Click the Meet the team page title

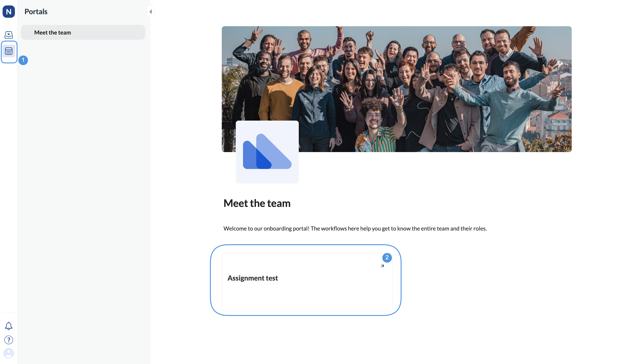(257, 203)
